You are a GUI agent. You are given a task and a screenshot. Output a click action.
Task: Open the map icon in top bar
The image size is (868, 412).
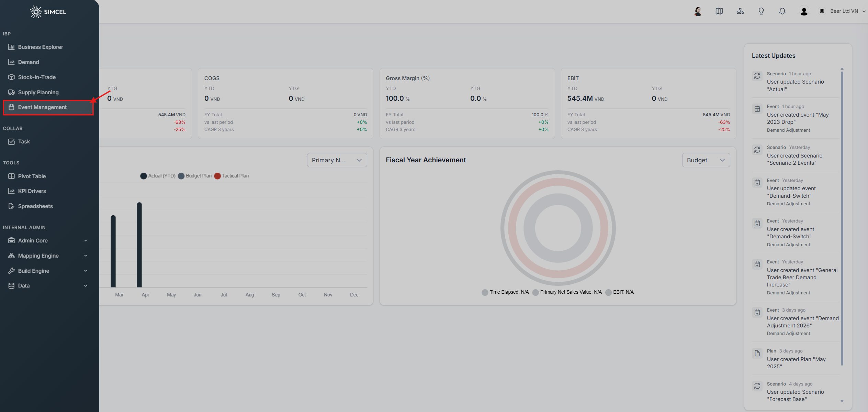(x=719, y=11)
